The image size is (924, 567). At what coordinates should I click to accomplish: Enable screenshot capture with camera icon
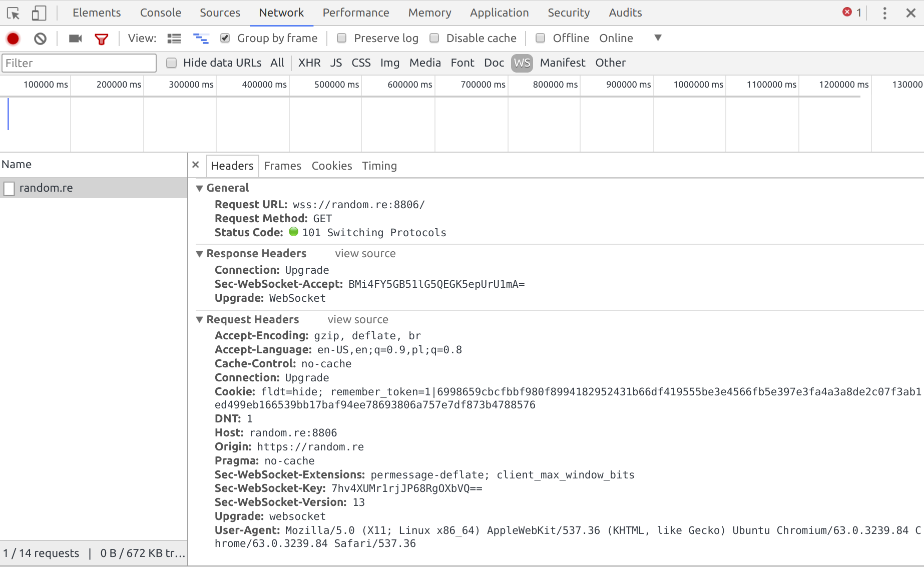(x=75, y=38)
